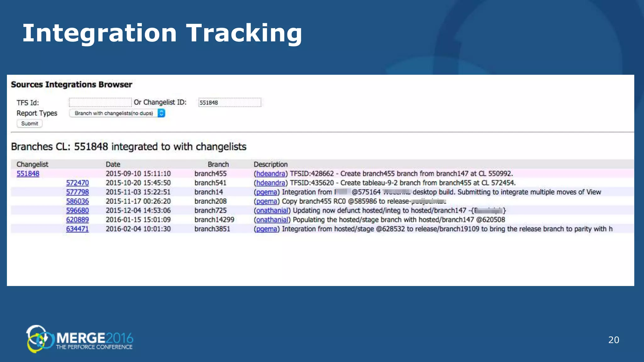The height and width of the screenshot is (362, 644).
Task: Select date 2015-11-03 15:22:51
Action: pyautogui.click(x=138, y=192)
